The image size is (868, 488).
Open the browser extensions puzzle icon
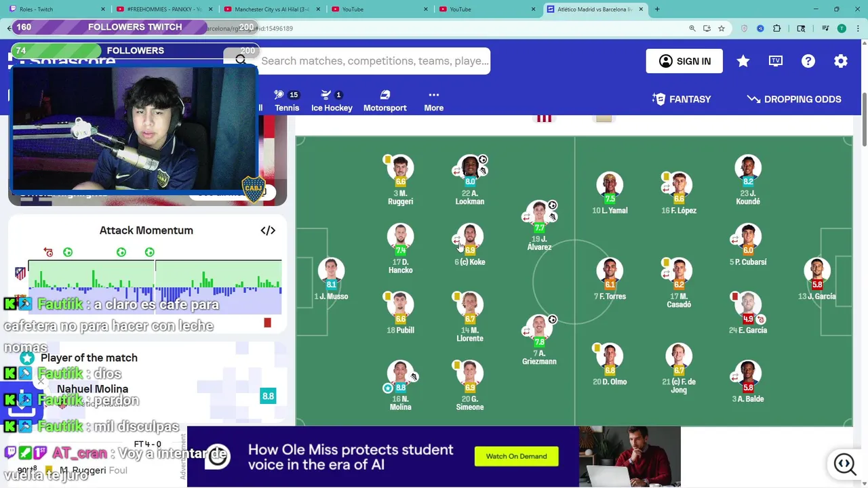point(777,28)
